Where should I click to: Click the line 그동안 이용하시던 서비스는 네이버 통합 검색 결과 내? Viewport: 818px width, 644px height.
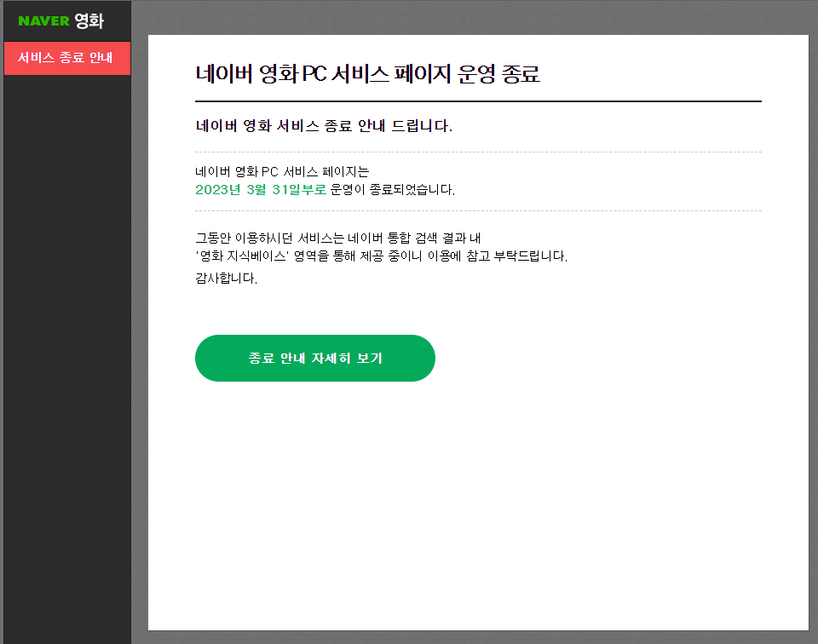tap(338, 239)
